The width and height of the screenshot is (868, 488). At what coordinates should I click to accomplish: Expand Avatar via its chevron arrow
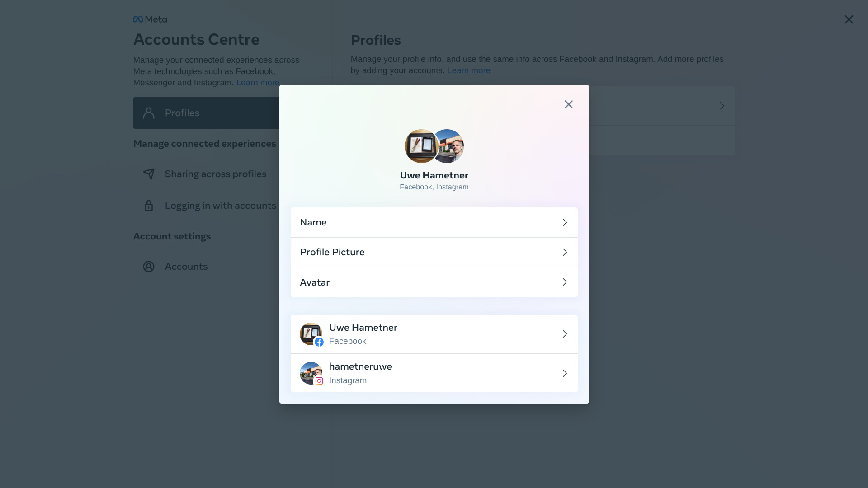pyautogui.click(x=565, y=282)
